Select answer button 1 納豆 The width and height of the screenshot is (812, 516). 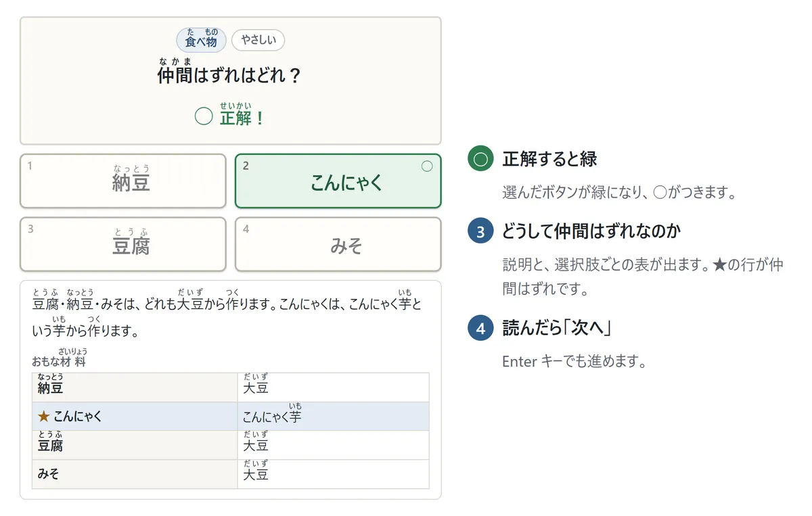tap(123, 181)
